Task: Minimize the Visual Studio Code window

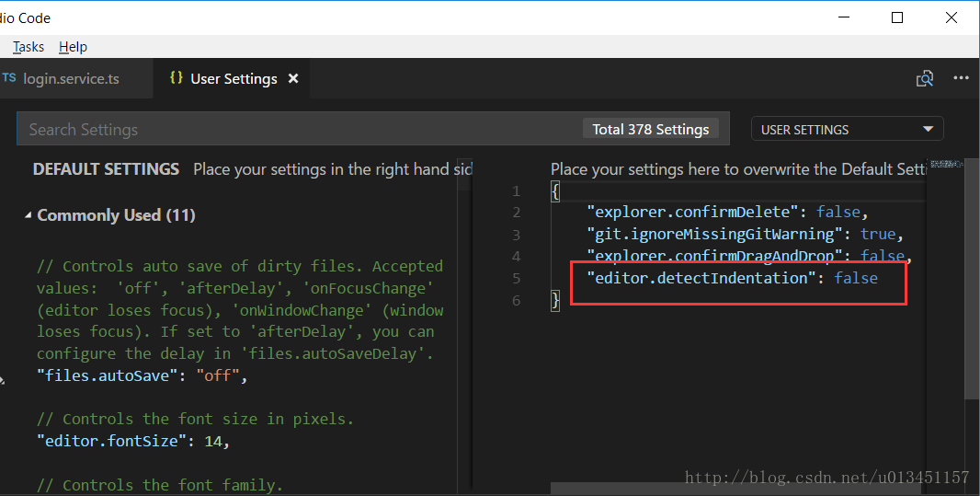Action: click(844, 17)
